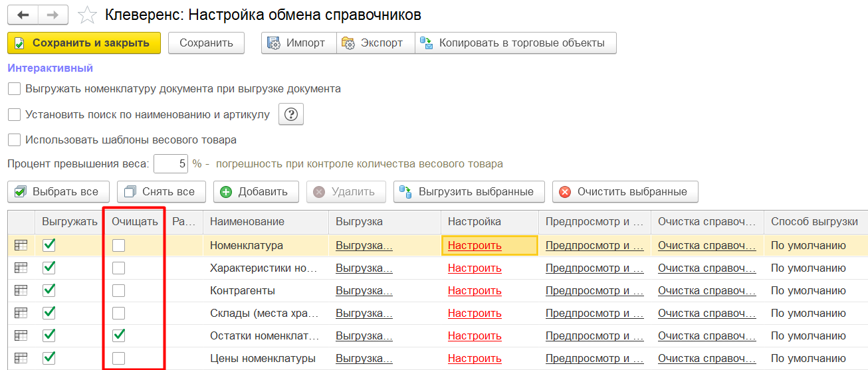Screen dimensions: 868x370
Task: Click the Удалить button
Action: click(x=346, y=191)
